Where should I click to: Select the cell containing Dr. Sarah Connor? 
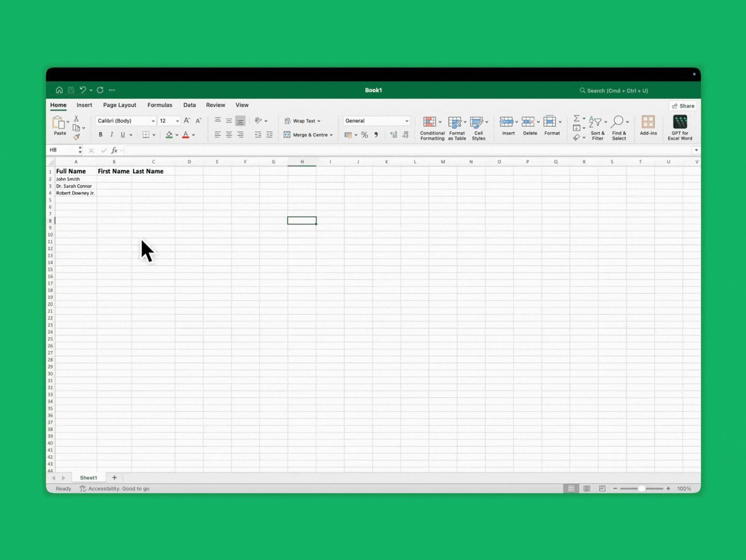point(74,186)
